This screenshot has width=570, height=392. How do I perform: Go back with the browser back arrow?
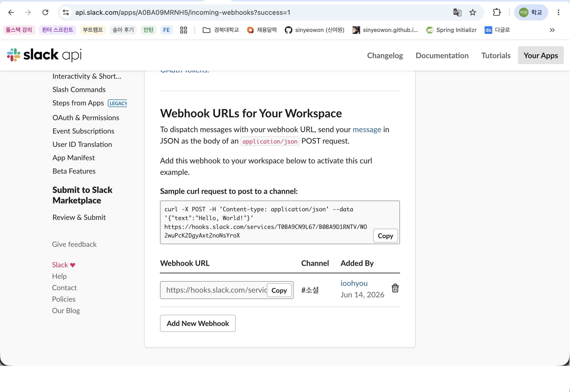(x=11, y=12)
